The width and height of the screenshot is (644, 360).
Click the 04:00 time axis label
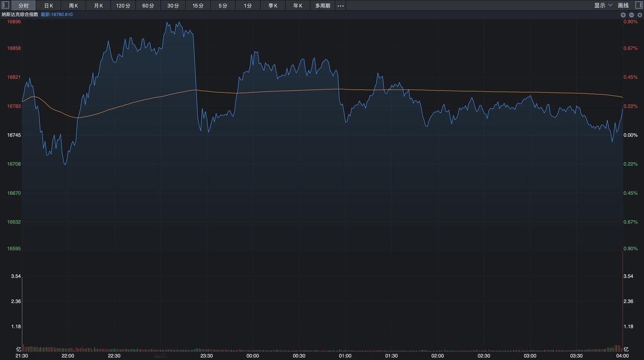pos(622,356)
